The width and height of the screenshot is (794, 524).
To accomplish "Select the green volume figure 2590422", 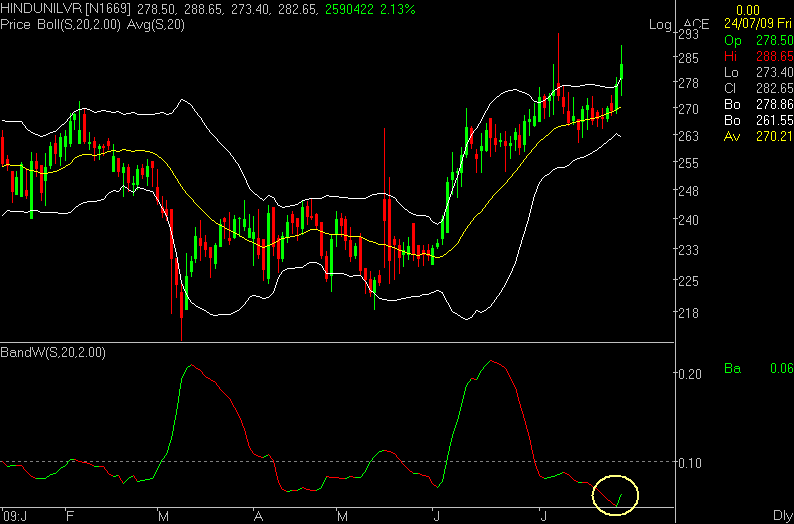I will pos(351,10).
